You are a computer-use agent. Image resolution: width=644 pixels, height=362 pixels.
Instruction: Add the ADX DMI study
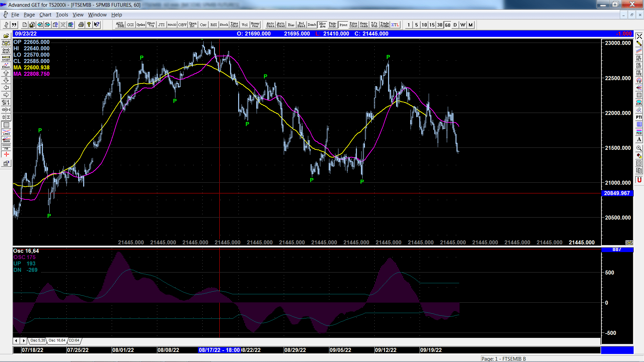click(120, 25)
